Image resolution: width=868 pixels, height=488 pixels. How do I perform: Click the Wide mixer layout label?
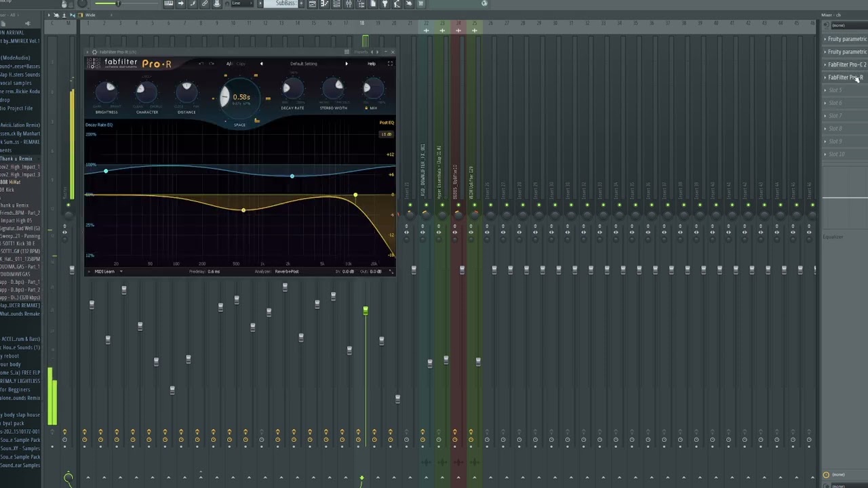pyautogui.click(x=90, y=15)
